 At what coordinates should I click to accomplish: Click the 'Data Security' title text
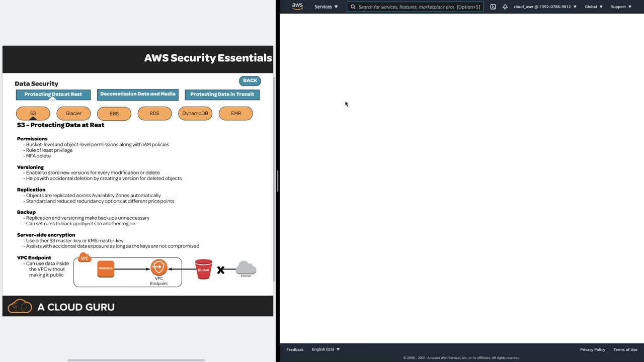point(37,83)
